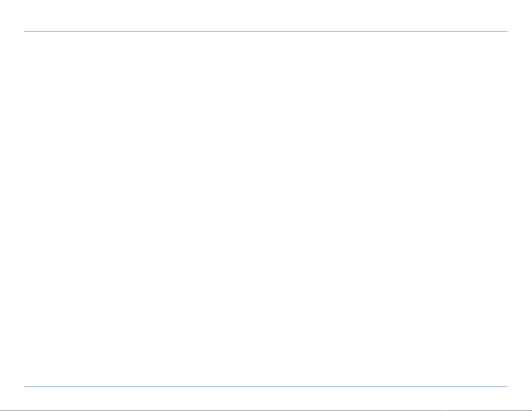Click the middle of the top horizontal rule

coord(266,32)
